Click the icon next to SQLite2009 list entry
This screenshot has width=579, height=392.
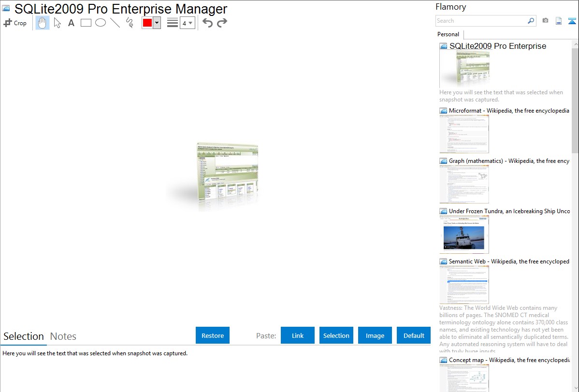point(443,46)
